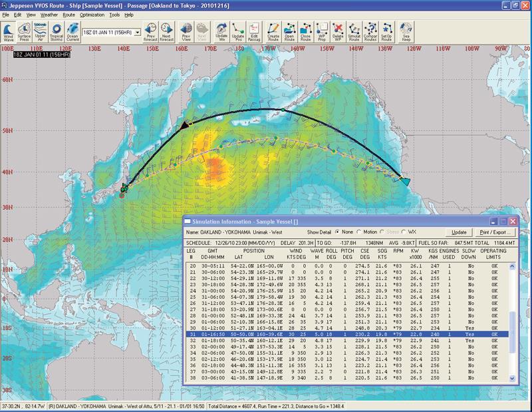Display the Ocean Current layer
Screen dimensions: 532x412
pos(72,33)
